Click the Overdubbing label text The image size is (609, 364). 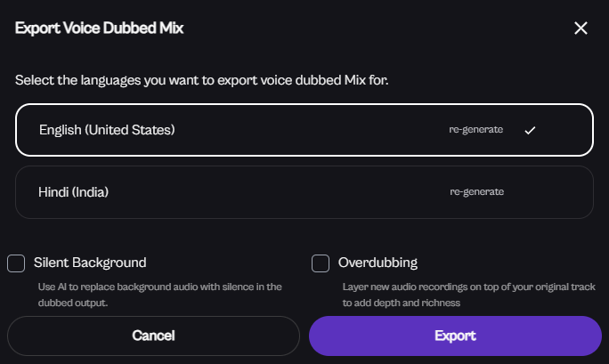point(378,263)
